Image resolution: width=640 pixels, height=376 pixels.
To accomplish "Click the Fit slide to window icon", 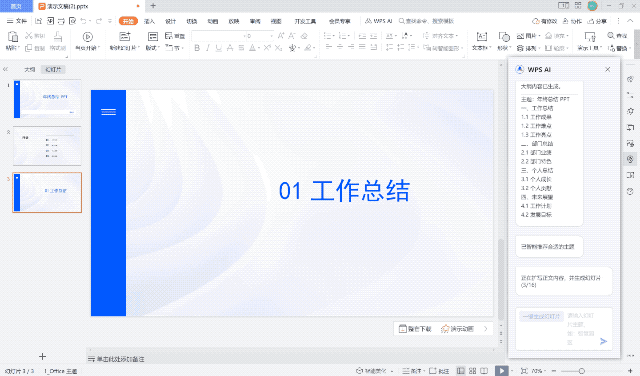I will [524, 371].
